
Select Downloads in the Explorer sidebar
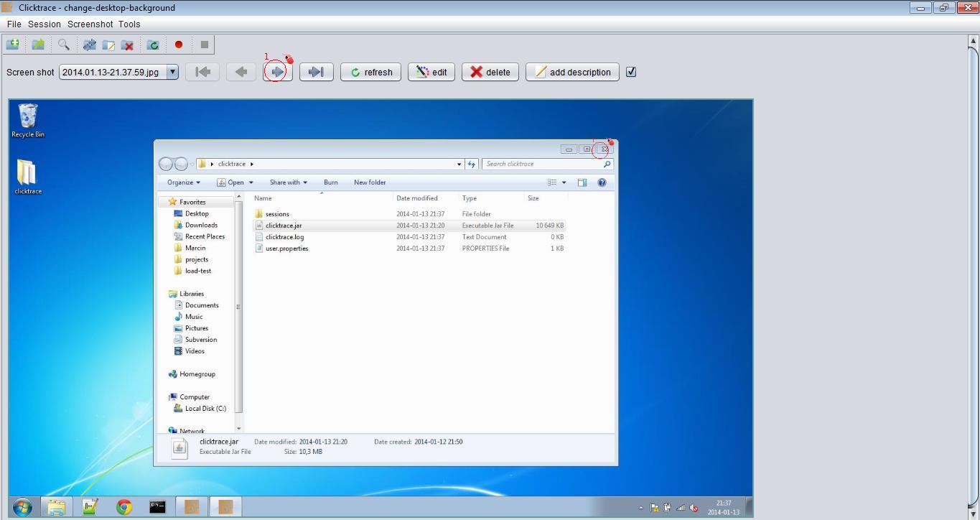point(201,226)
